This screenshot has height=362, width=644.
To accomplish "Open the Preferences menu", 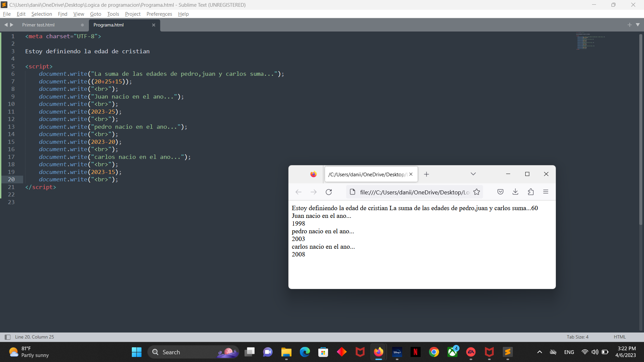I will (x=159, y=14).
